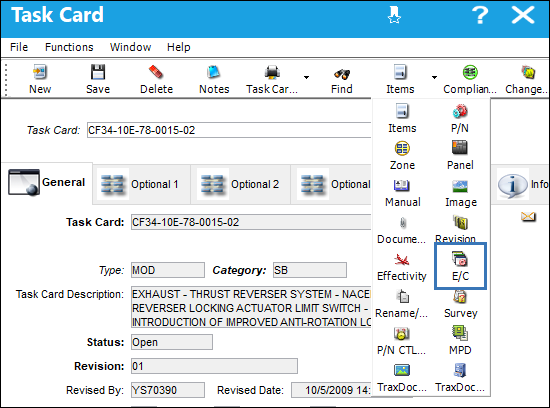Image resolution: width=550 pixels, height=408 pixels.
Task: Switch to the Optional 2 tab
Action: [241, 184]
